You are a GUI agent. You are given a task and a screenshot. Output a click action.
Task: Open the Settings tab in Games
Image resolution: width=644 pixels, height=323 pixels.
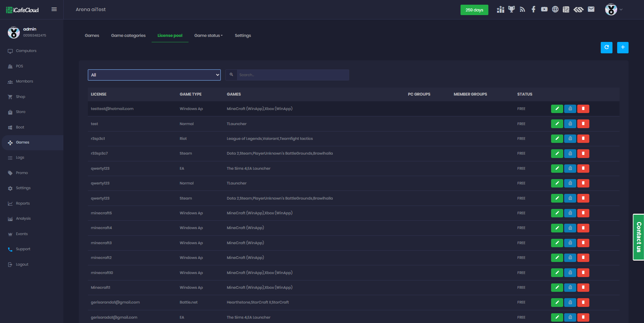[243, 36]
